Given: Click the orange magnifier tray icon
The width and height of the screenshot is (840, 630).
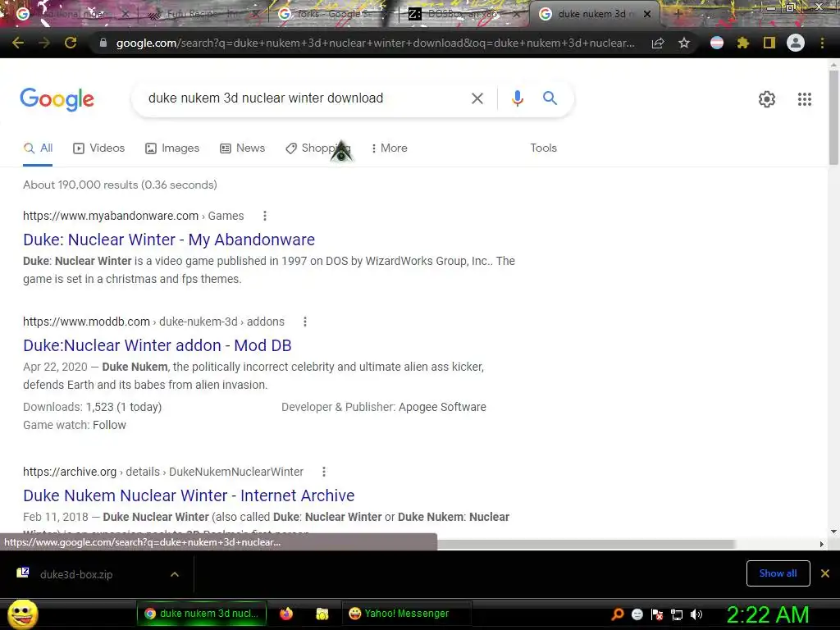Looking at the screenshot, I should (x=617, y=614).
